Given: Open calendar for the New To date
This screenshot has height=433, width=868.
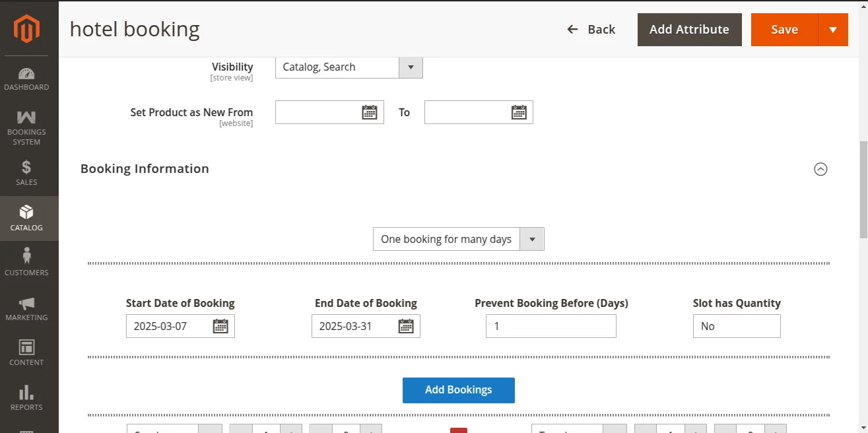Looking at the screenshot, I should pyautogui.click(x=519, y=112).
